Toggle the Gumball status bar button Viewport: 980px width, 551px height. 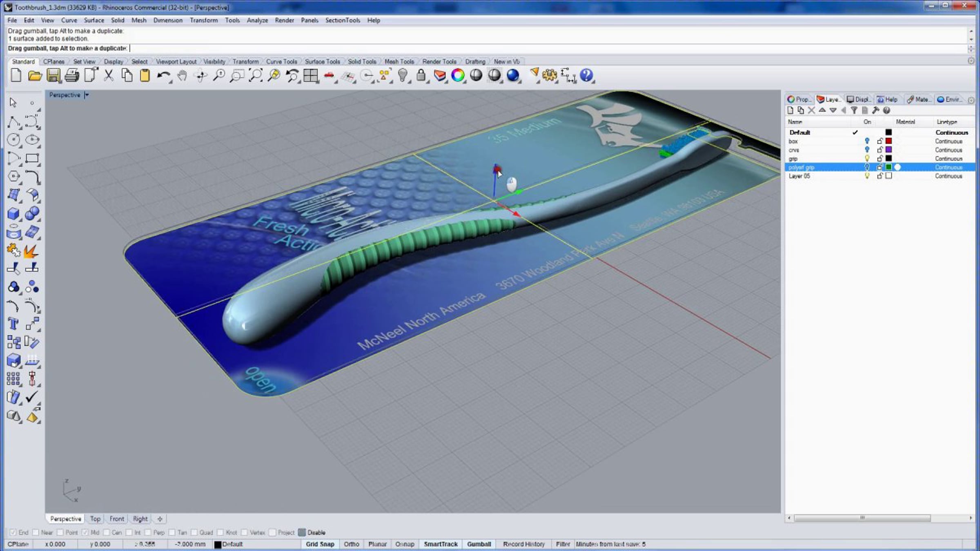coord(479,544)
